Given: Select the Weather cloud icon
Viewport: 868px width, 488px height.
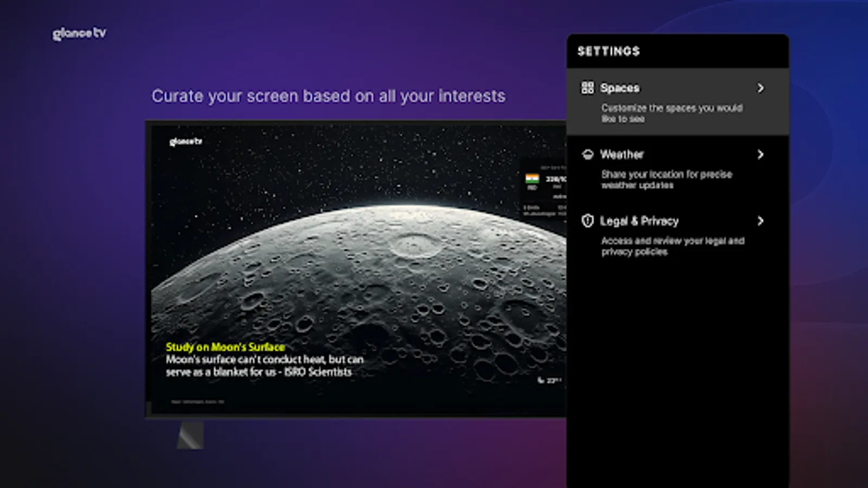Looking at the screenshot, I should pos(588,155).
